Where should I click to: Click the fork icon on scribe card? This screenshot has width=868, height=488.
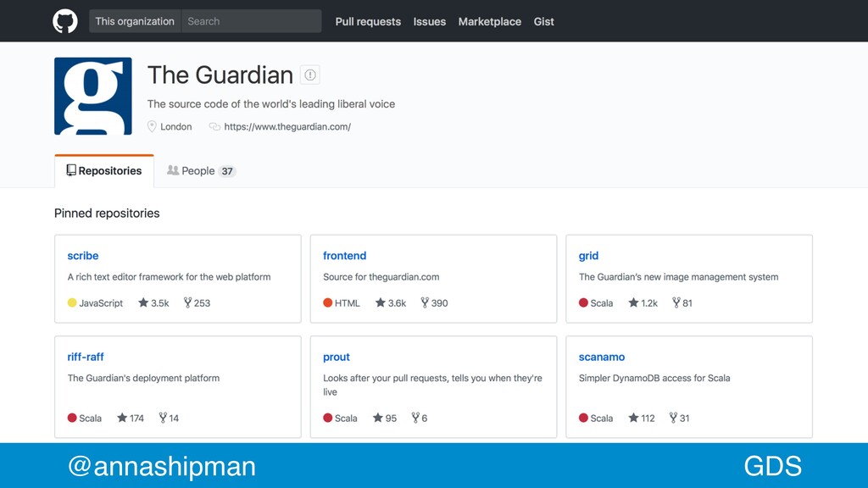(x=187, y=302)
